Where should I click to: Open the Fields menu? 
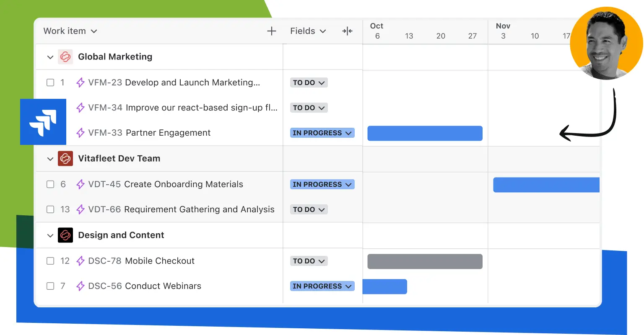tap(308, 31)
